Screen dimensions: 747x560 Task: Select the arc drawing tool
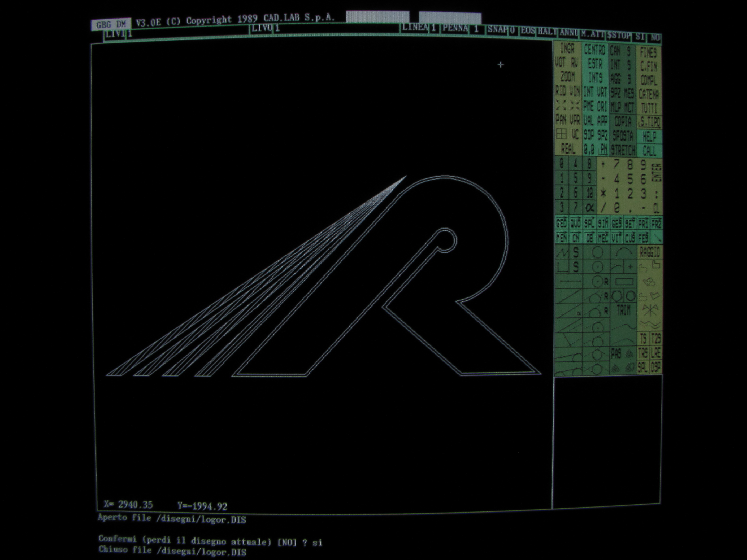623,252
